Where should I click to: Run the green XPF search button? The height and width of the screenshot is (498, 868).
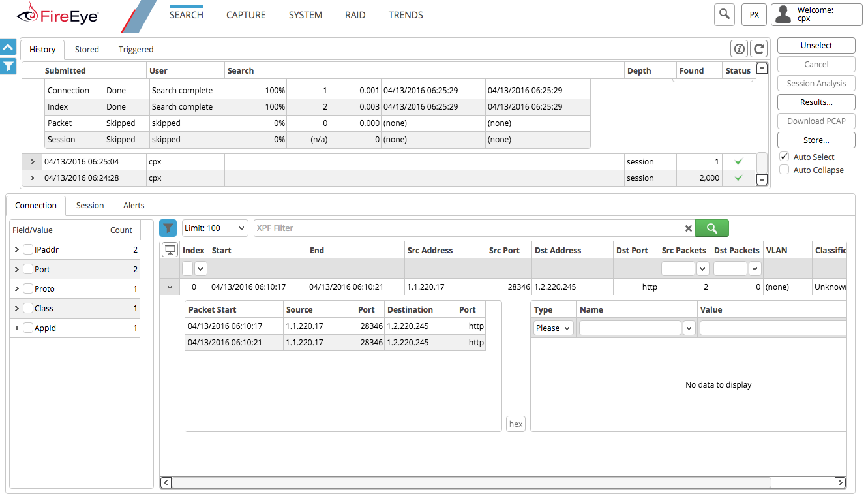tap(711, 228)
